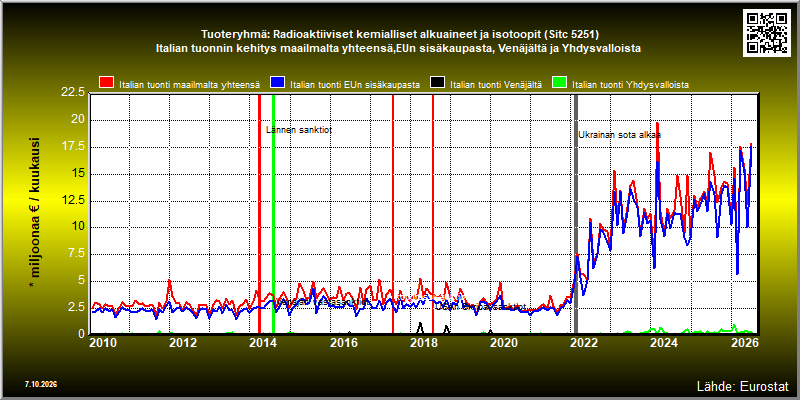
Task: Click the date stamp '7.10.2026'
Action: point(41,384)
